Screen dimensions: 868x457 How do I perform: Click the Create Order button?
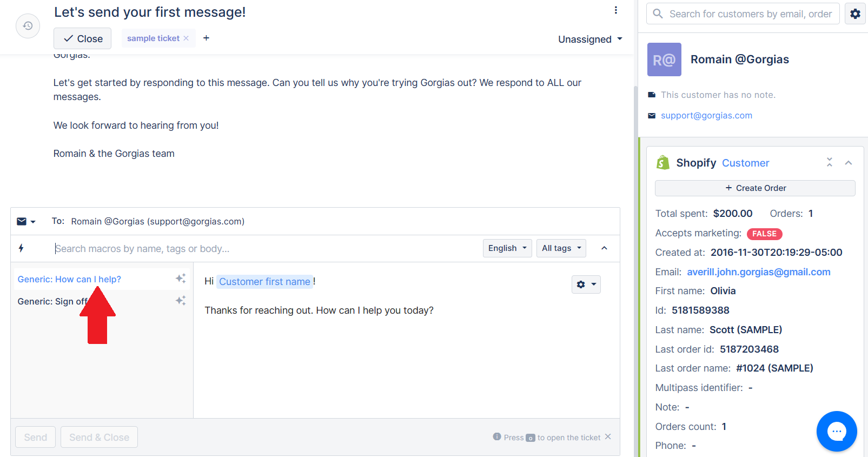pos(755,188)
